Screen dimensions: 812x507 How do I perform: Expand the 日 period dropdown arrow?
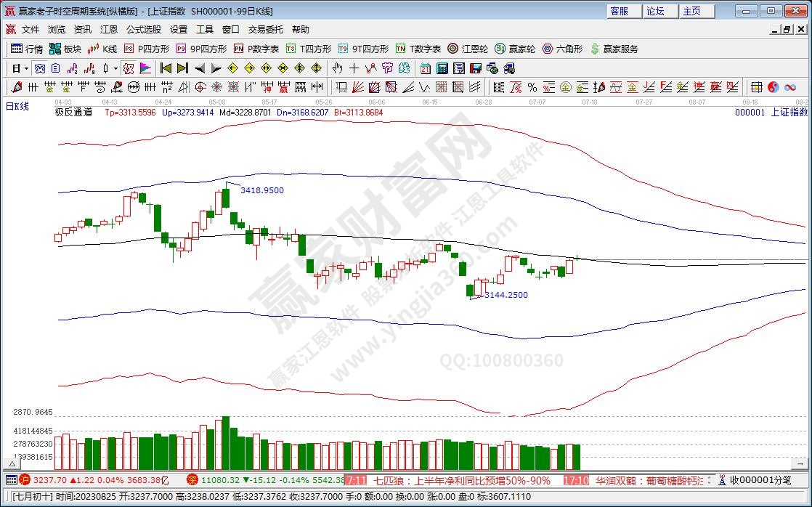click(26, 68)
